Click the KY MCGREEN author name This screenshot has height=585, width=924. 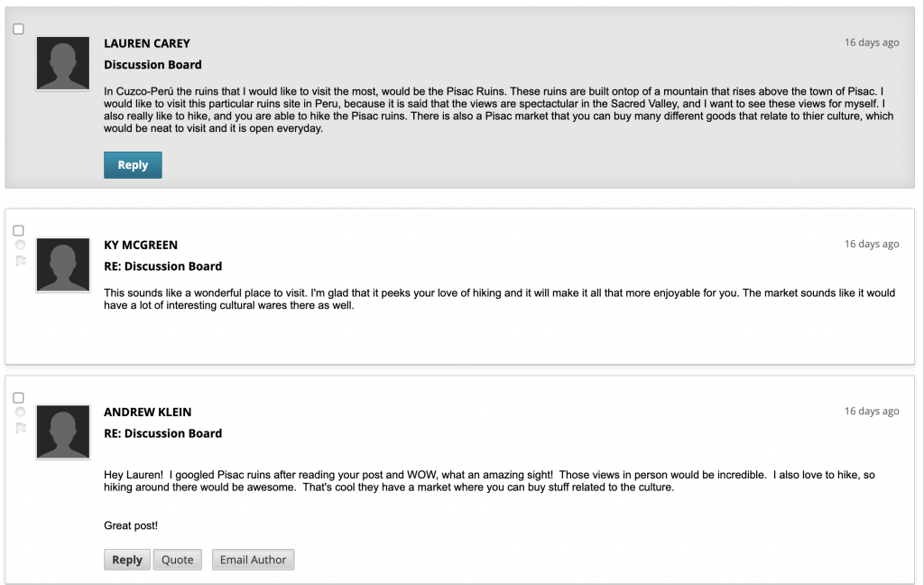tap(141, 246)
